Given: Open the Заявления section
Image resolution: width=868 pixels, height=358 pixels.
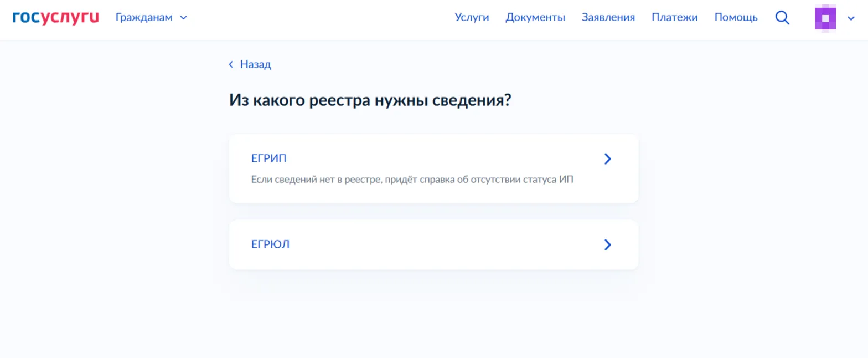Looking at the screenshot, I should click(608, 17).
